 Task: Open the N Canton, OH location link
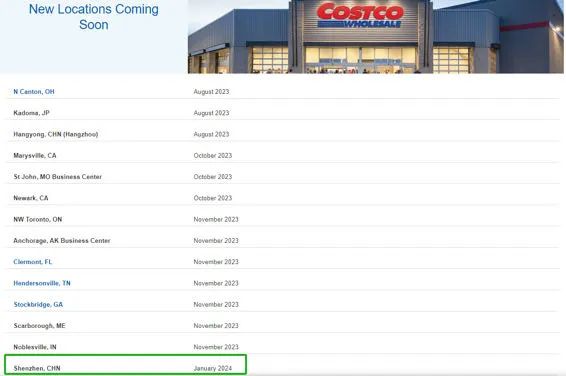(34, 92)
